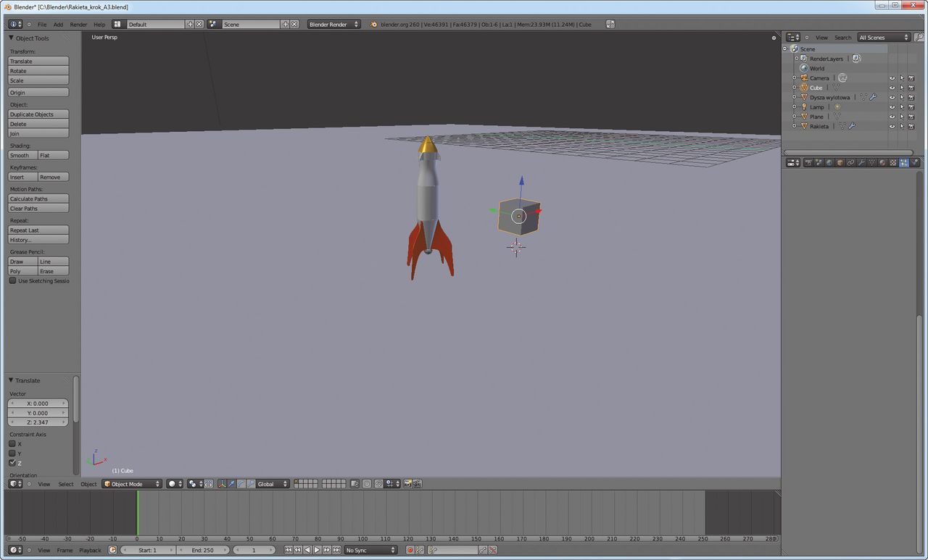Viewport: 928px width, 560px height.
Task: Click the OpenGL render animation clapper icon
Action: click(417, 483)
